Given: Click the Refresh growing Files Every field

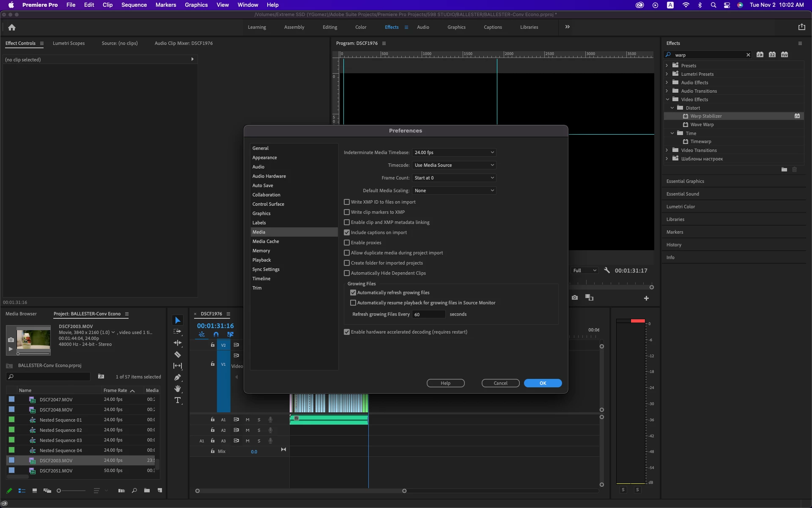Looking at the screenshot, I should (428, 314).
